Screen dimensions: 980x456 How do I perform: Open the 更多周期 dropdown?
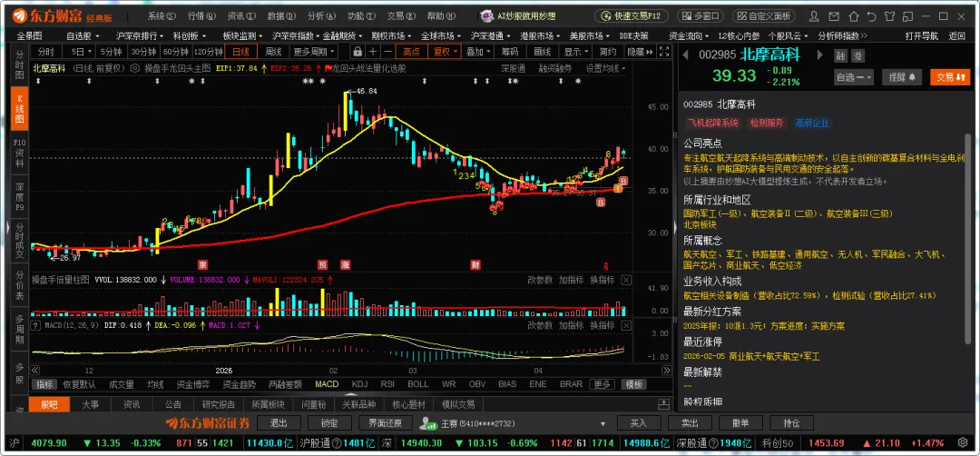coord(314,51)
